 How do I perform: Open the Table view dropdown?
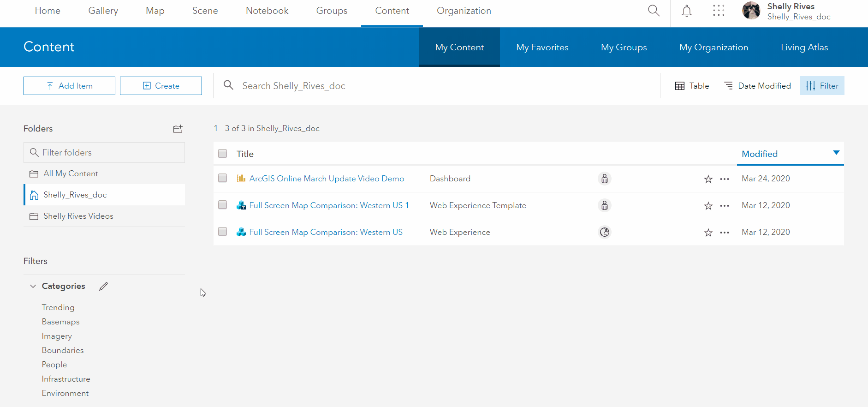[x=692, y=86]
